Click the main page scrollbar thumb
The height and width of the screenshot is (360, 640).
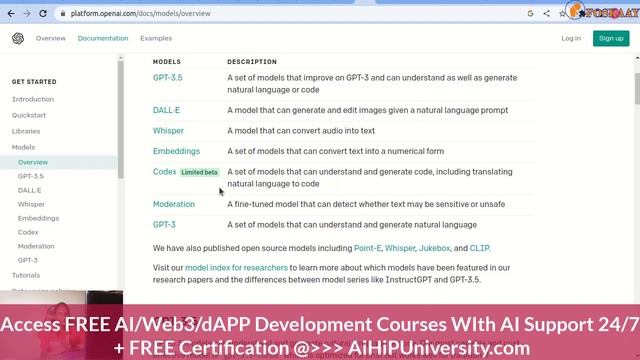(x=637, y=89)
